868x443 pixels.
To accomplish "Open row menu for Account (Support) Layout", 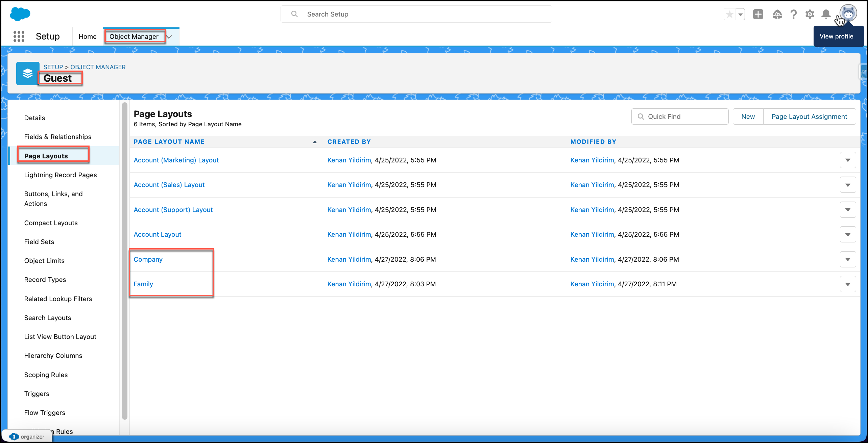I will tap(848, 210).
